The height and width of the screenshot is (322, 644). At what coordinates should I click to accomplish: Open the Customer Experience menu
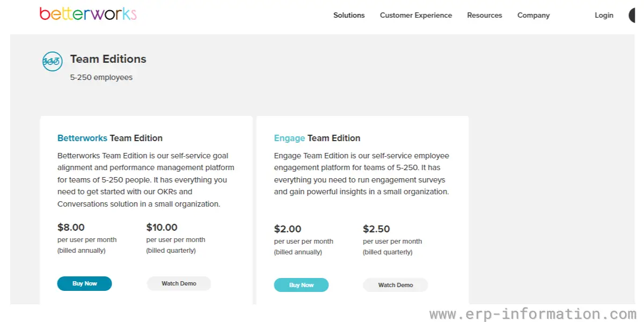click(x=416, y=15)
